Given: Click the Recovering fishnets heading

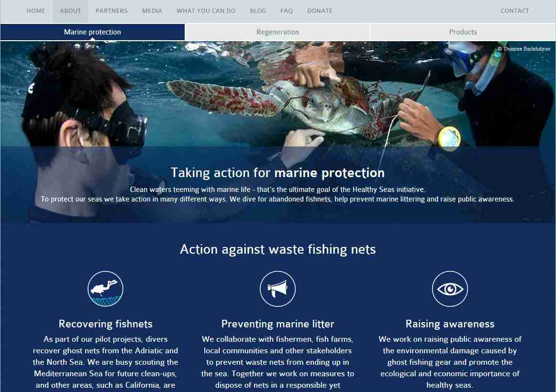Looking at the screenshot, I should [106, 324].
